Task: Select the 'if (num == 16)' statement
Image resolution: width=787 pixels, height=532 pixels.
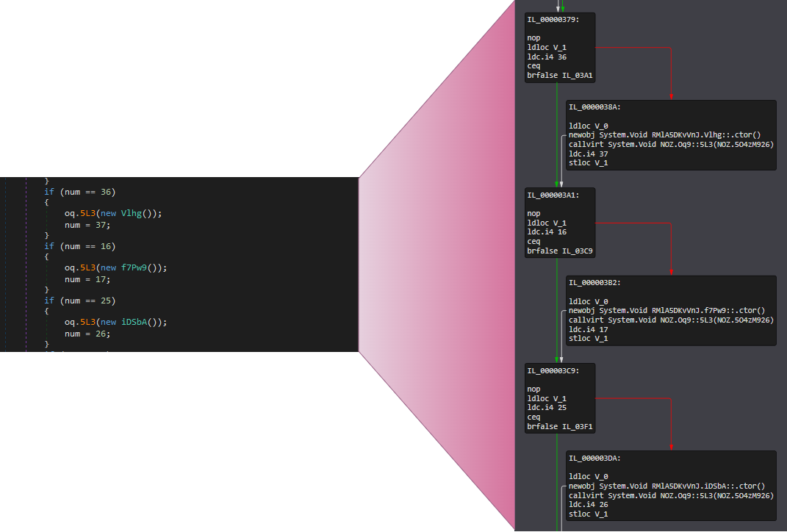Action: (79, 246)
